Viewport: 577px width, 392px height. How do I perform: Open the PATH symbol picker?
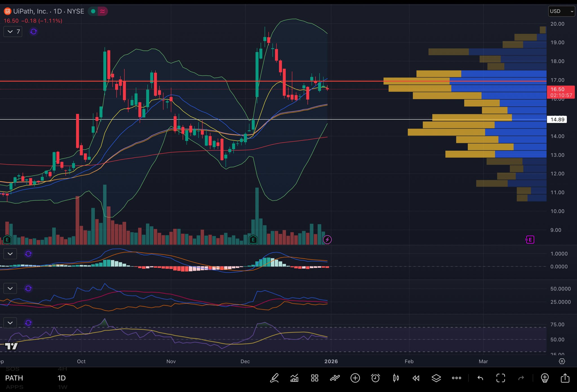coord(14,378)
